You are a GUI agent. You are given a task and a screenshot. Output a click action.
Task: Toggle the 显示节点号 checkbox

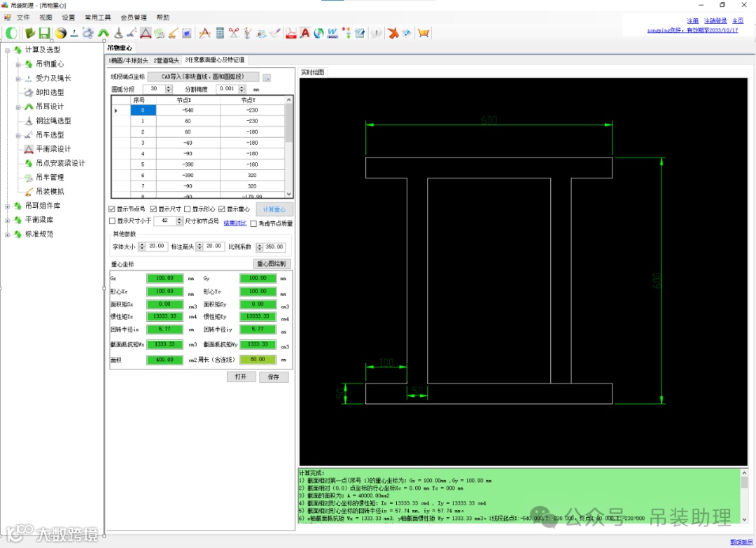pos(113,209)
